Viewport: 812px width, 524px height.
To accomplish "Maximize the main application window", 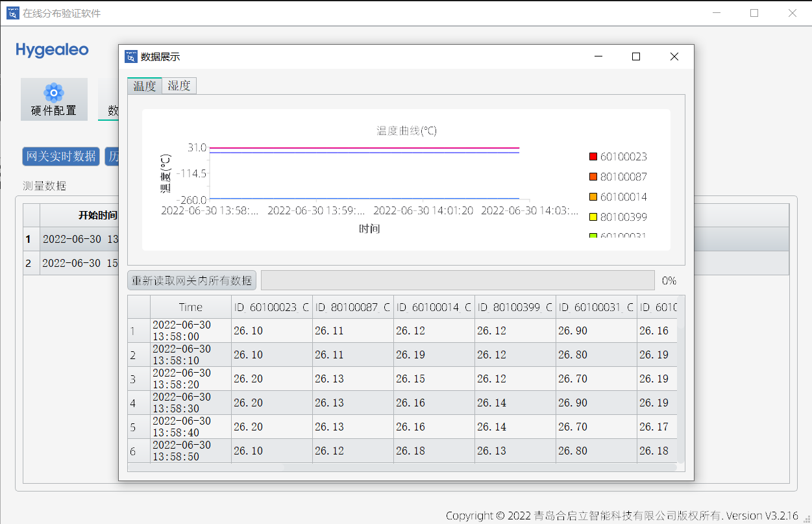I will (x=754, y=13).
